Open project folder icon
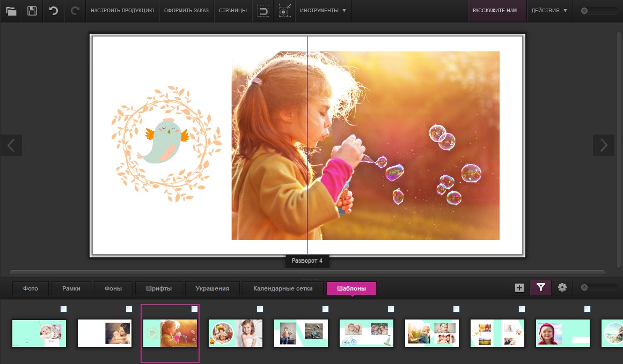Viewport: 623px width, 364px height. [x=11, y=11]
